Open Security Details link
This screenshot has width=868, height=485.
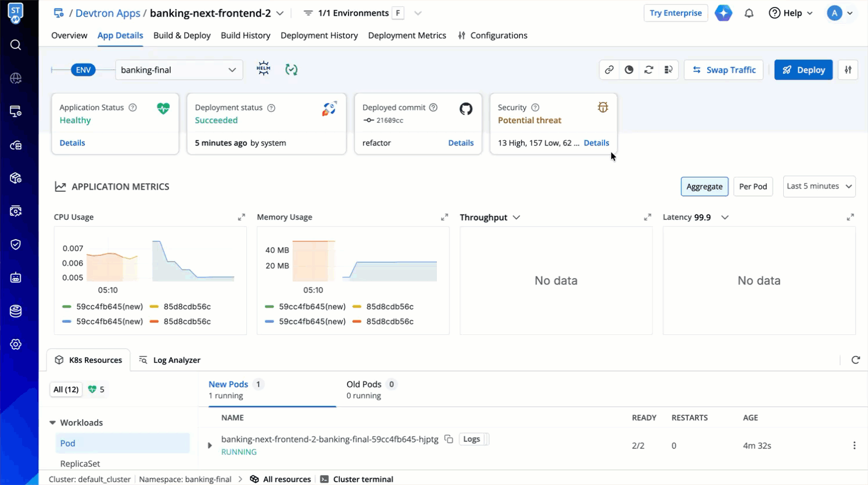pos(596,143)
